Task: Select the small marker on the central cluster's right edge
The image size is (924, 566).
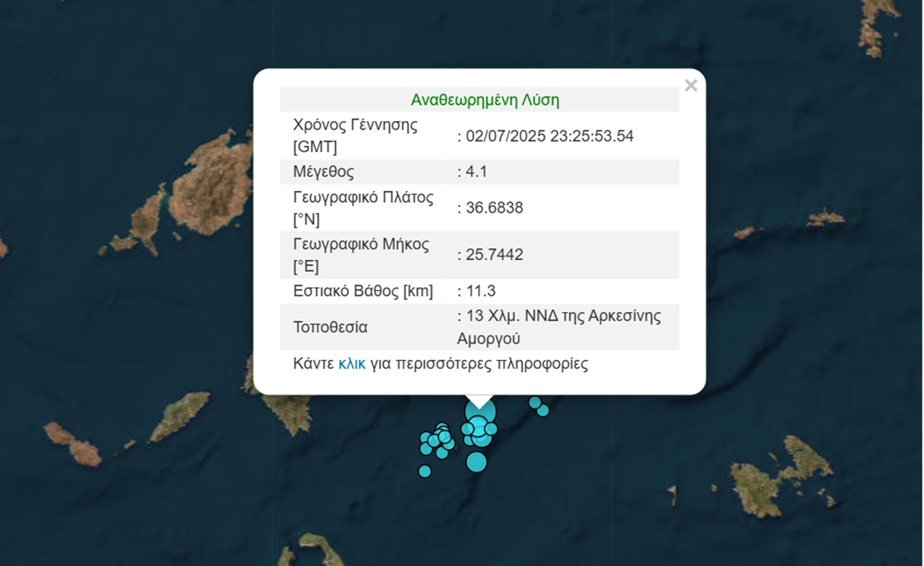Action: [491, 429]
